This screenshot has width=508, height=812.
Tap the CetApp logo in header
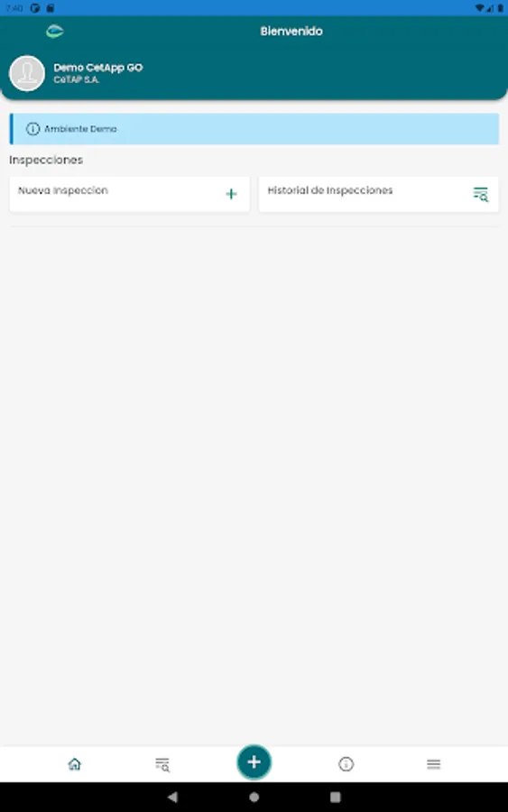point(54,32)
